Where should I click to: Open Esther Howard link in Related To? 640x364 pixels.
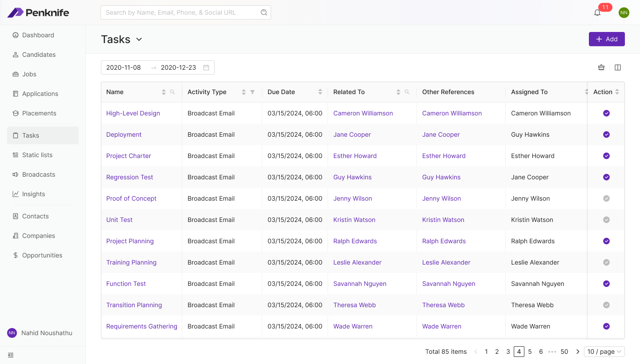(355, 156)
